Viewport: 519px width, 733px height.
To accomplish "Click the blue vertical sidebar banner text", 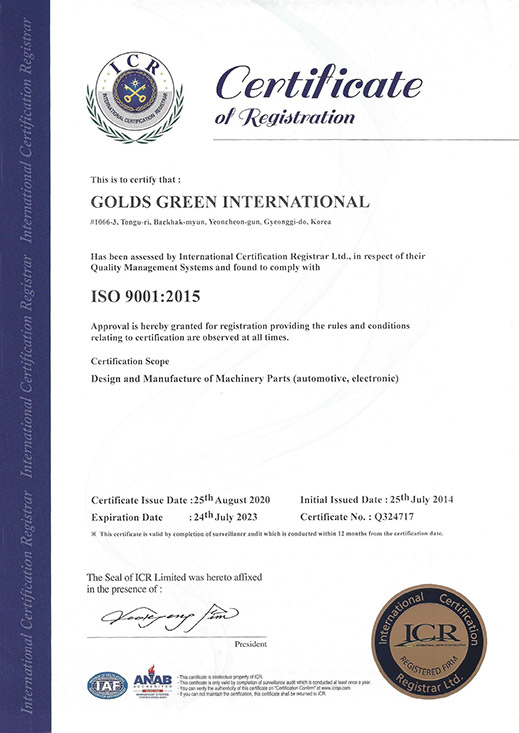I will [x=27, y=365].
